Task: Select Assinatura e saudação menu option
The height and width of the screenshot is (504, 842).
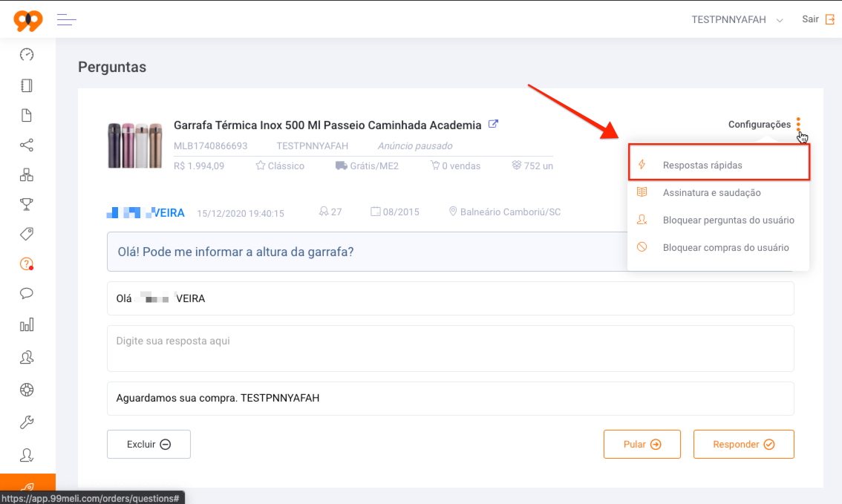Action: click(719, 193)
